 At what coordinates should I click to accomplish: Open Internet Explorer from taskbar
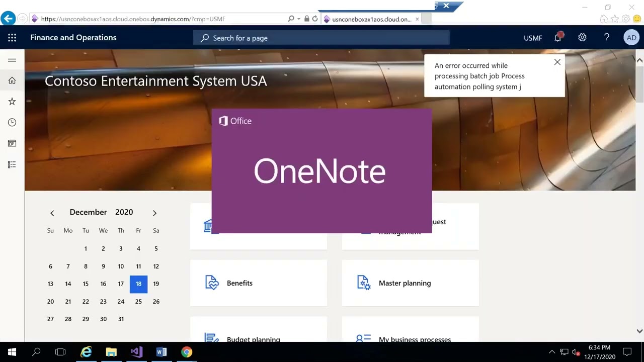click(87, 352)
